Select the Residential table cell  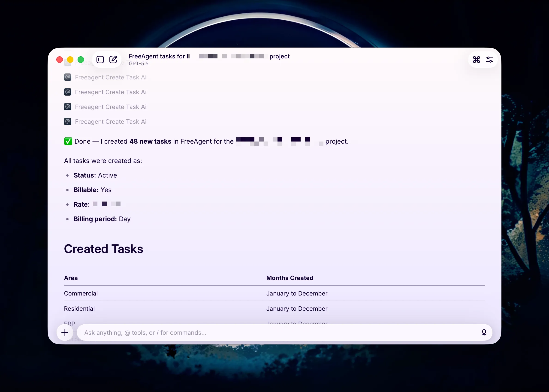coord(79,308)
